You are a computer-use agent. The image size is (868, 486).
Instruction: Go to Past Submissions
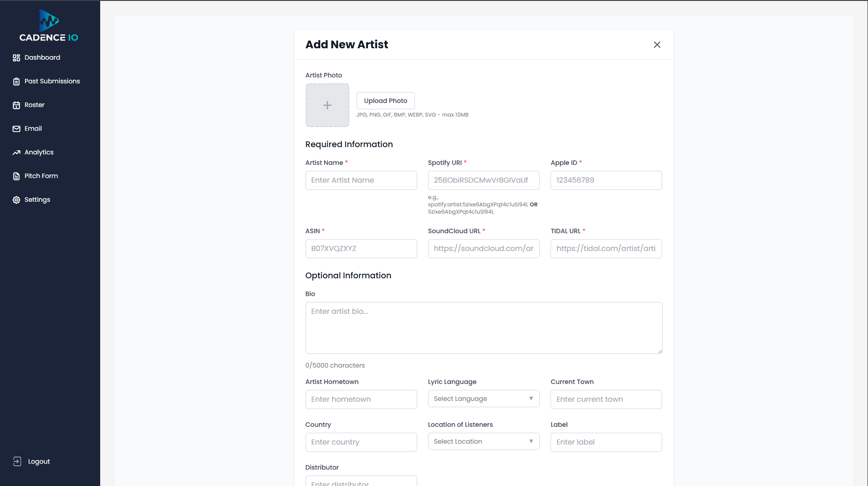pyautogui.click(x=52, y=81)
